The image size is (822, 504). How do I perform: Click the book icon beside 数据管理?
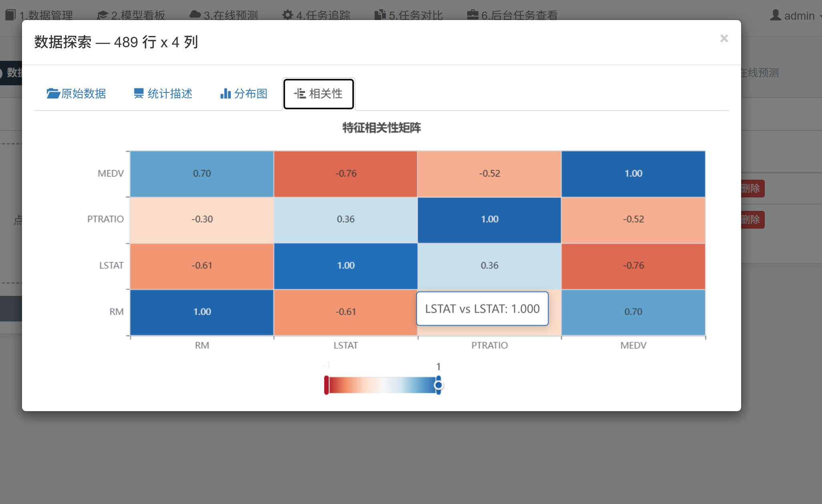[x=10, y=15]
